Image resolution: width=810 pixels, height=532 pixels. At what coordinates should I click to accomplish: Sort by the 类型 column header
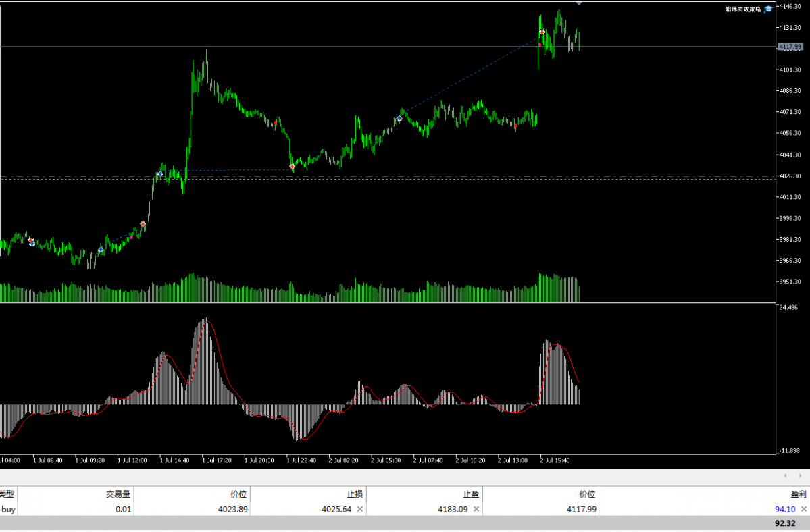(7, 494)
